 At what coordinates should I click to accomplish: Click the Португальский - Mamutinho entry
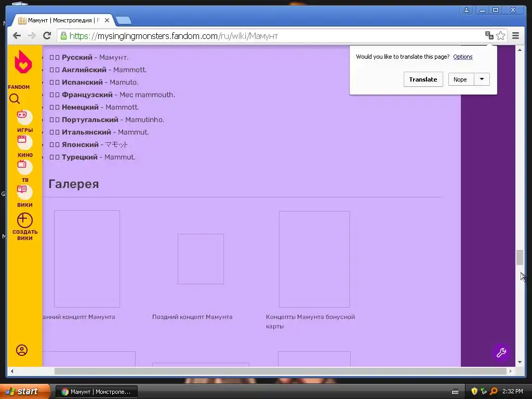[107, 120]
